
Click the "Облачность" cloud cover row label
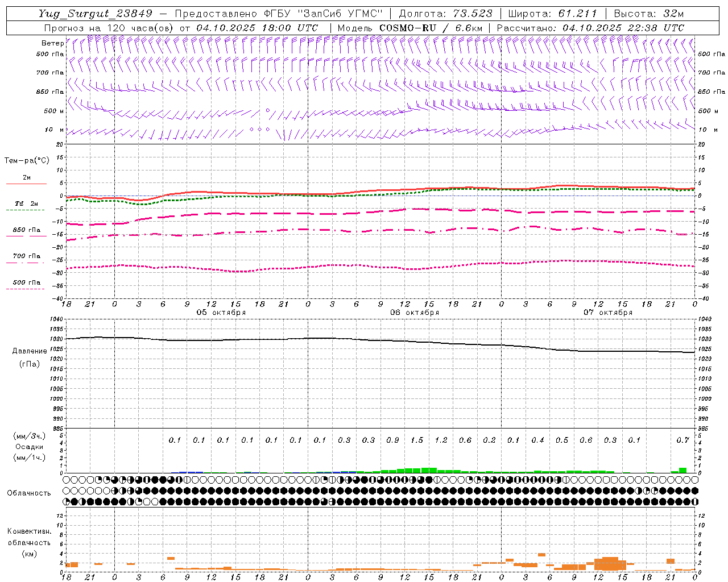tap(29, 493)
